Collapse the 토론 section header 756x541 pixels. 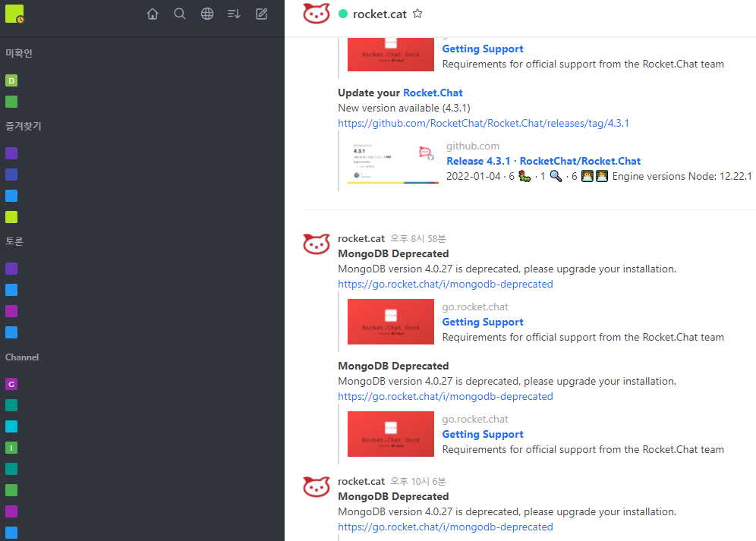(14, 241)
